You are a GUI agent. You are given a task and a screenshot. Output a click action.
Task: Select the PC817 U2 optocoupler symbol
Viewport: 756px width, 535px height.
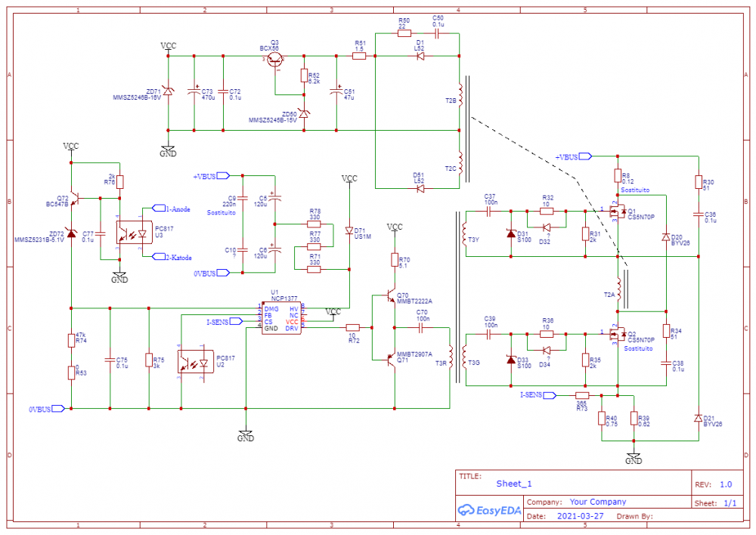[x=191, y=361]
